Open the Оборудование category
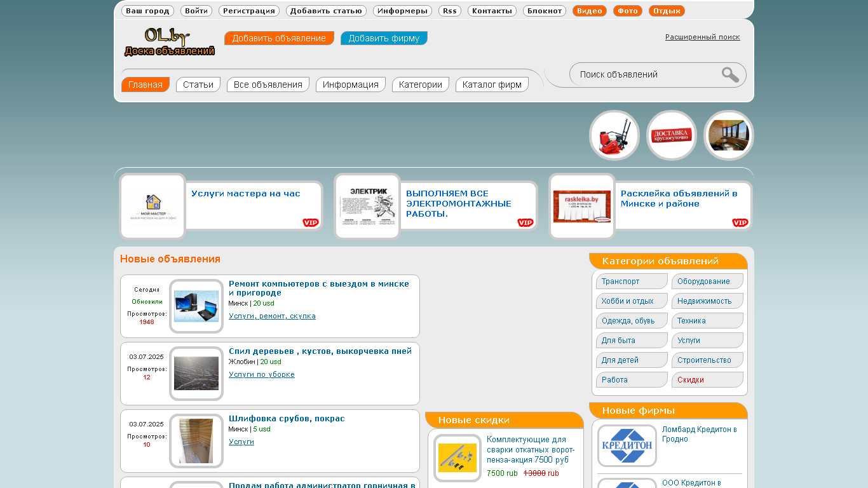 [x=707, y=281]
